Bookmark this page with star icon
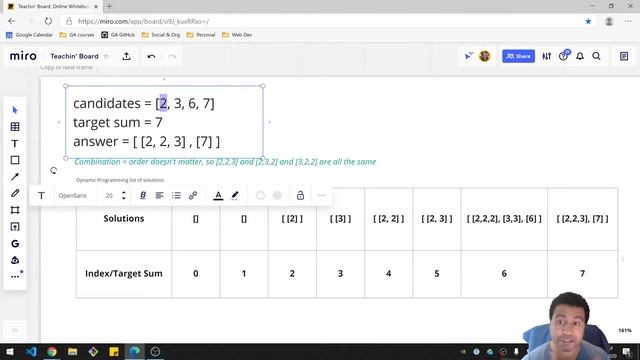Viewport: 640px width, 360px height. (588, 21)
